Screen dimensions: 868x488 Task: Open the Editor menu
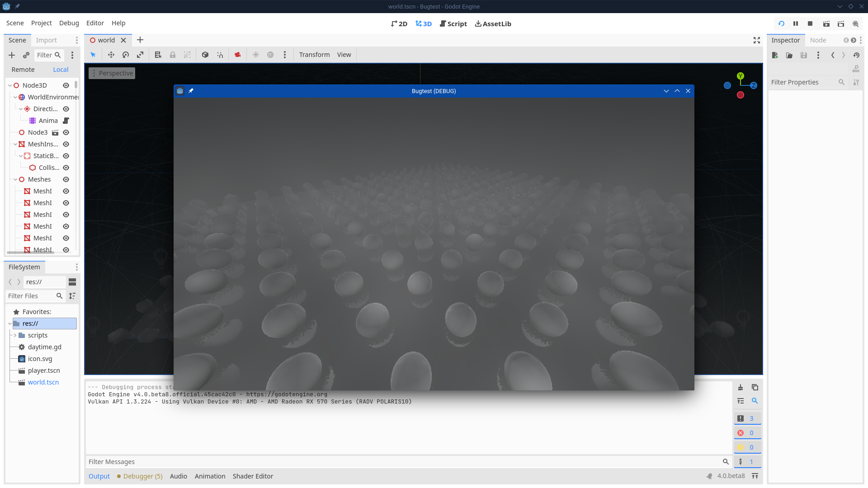pos(95,23)
